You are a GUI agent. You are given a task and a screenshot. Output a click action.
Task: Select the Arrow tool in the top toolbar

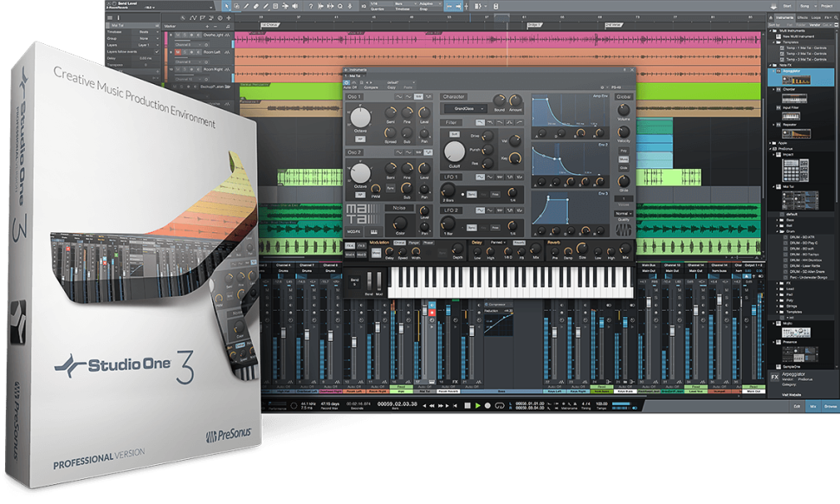226,5
